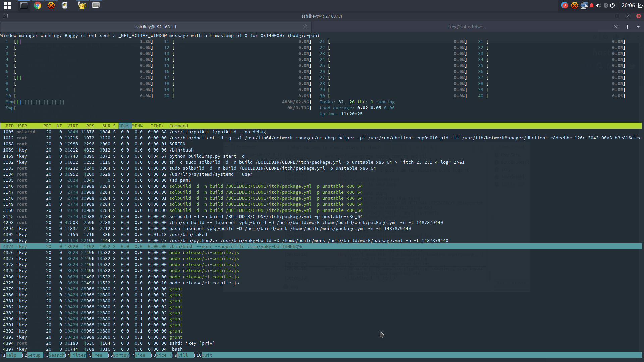Click the Swp usage meter bar
Screen dimensions: 644x362
click(x=158, y=108)
